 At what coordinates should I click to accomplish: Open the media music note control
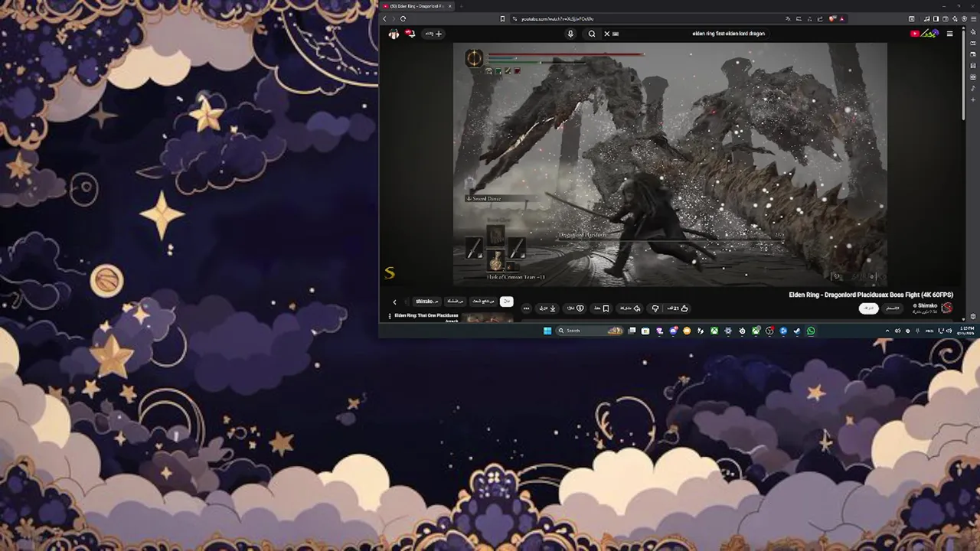926,18
